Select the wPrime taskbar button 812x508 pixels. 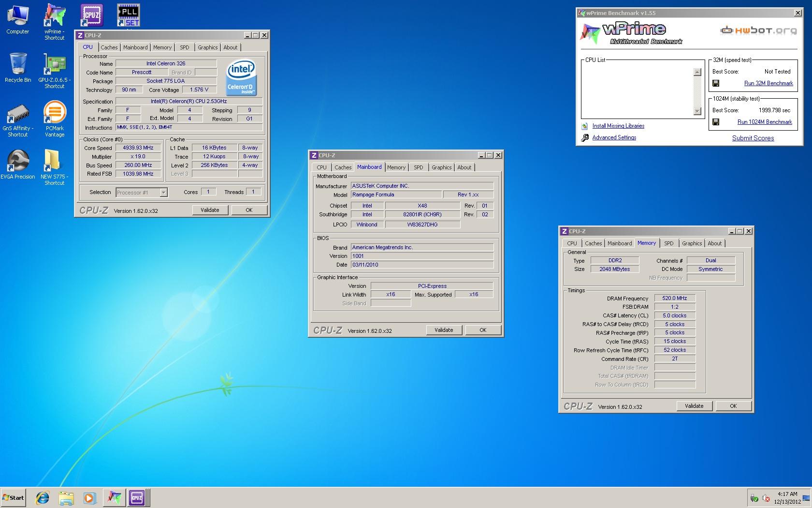point(114,497)
